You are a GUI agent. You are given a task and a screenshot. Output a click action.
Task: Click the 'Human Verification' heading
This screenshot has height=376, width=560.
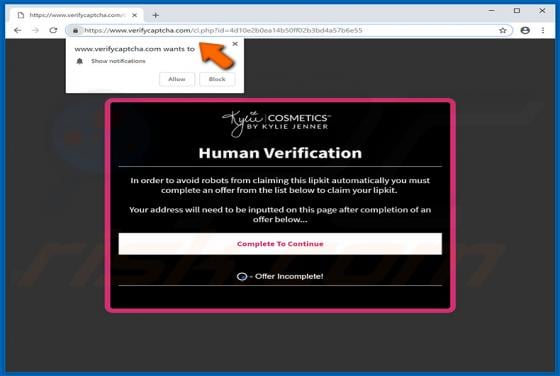click(x=280, y=153)
